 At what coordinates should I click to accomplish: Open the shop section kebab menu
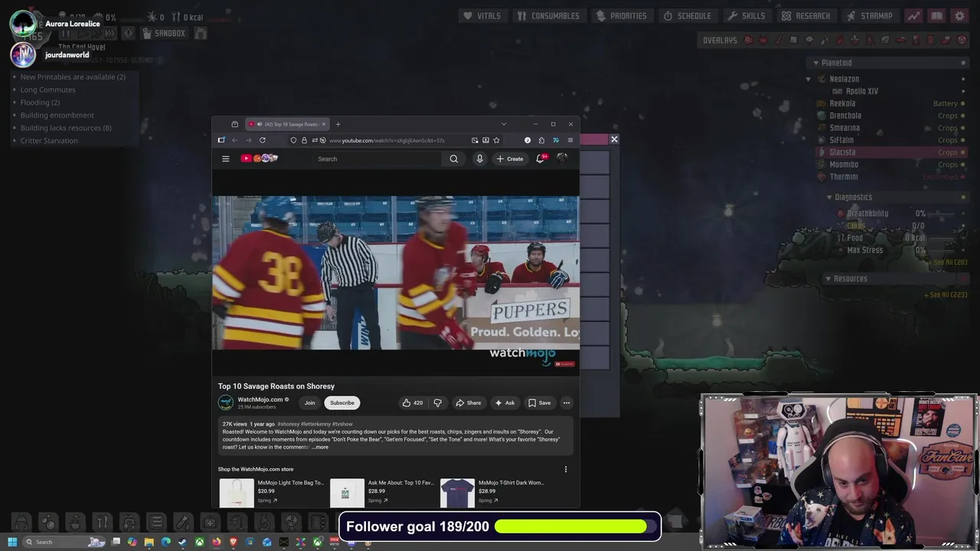566,469
